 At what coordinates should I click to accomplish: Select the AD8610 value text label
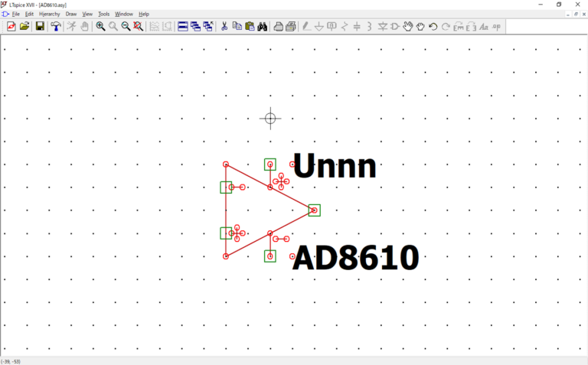pyautogui.click(x=355, y=259)
